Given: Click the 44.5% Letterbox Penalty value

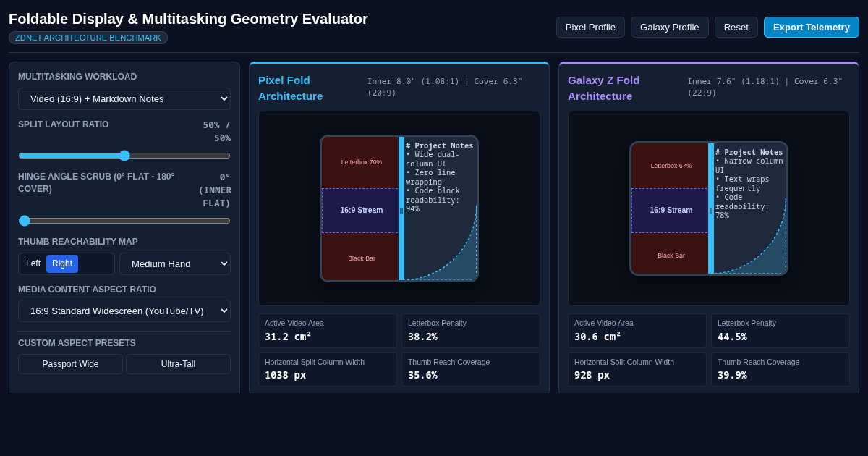Looking at the screenshot, I should click(732, 337).
